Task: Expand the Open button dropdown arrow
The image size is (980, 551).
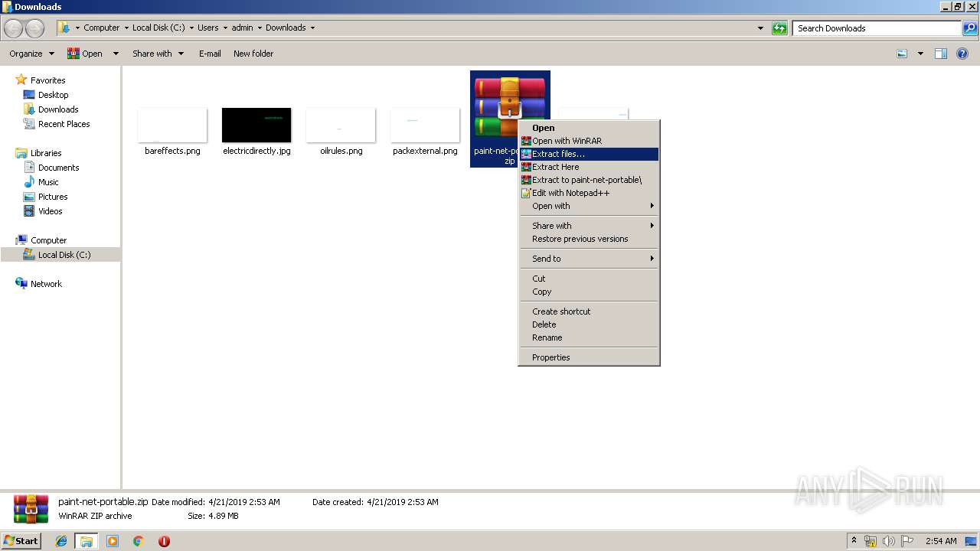Action: pos(116,54)
